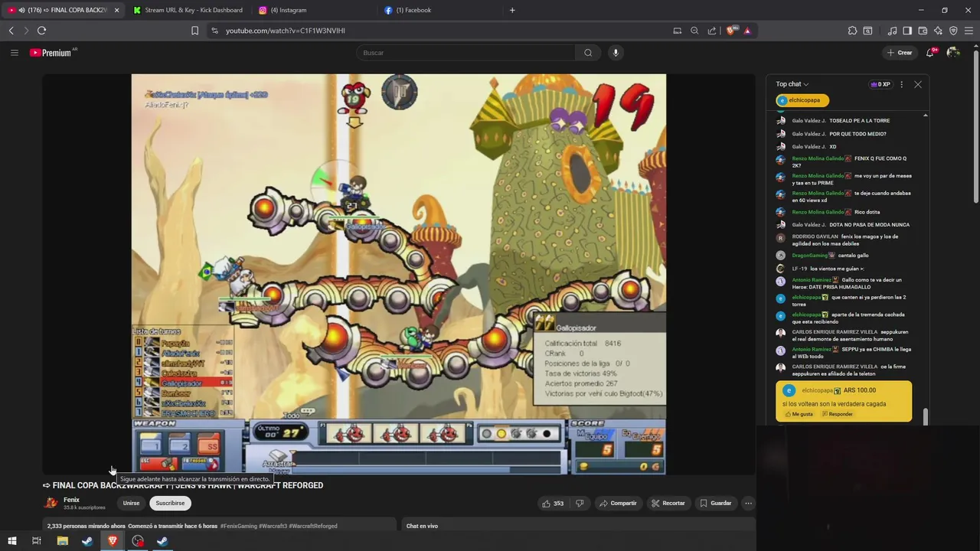The width and height of the screenshot is (980, 551).
Task: Toggle the browser sidebar panel
Action: click(907, 31)
